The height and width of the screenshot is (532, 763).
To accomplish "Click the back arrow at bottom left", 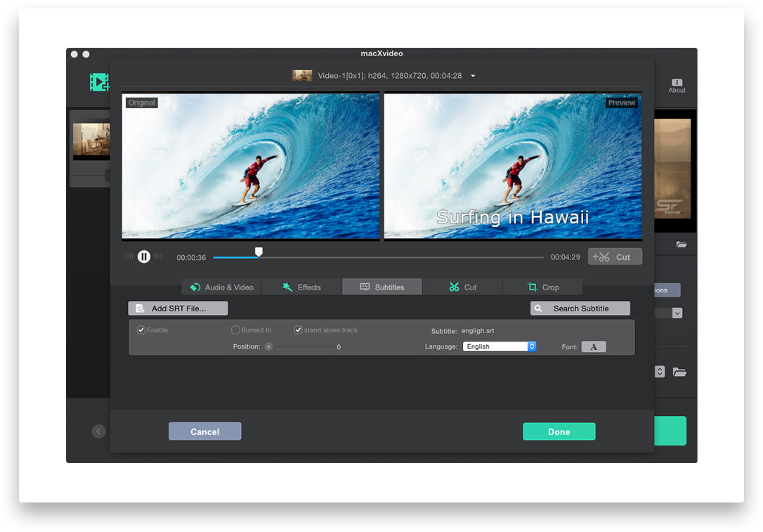I will [x=99, y=432].
